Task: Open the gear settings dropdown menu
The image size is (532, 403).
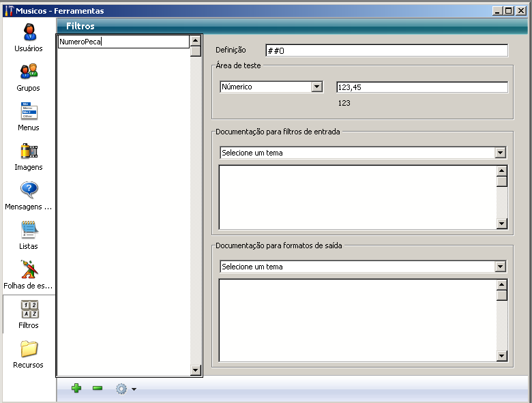Action: pyautogui.click(x=125, y=389)
